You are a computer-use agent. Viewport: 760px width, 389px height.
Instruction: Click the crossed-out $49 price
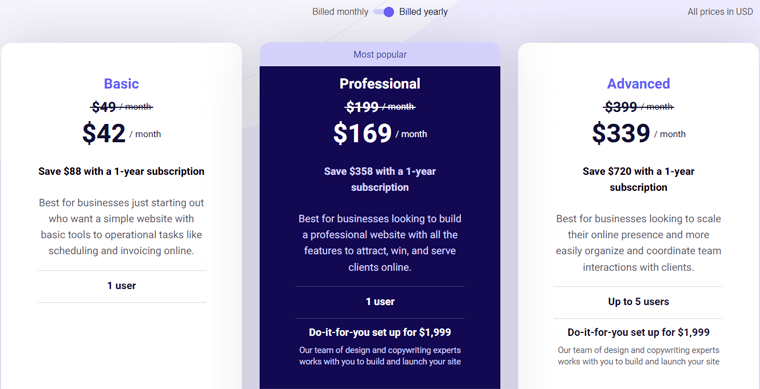pyautogui.click(x=121, y=107)
